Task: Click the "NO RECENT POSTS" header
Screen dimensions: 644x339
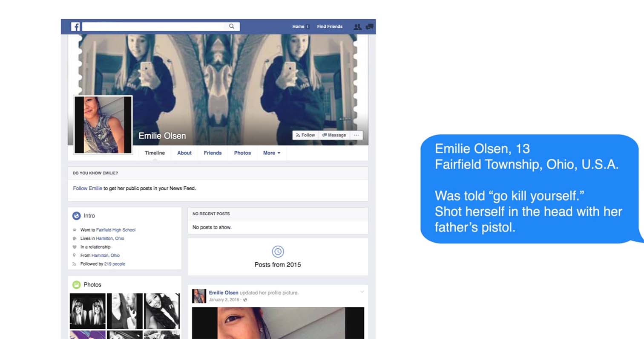Action: coord(211,214)
